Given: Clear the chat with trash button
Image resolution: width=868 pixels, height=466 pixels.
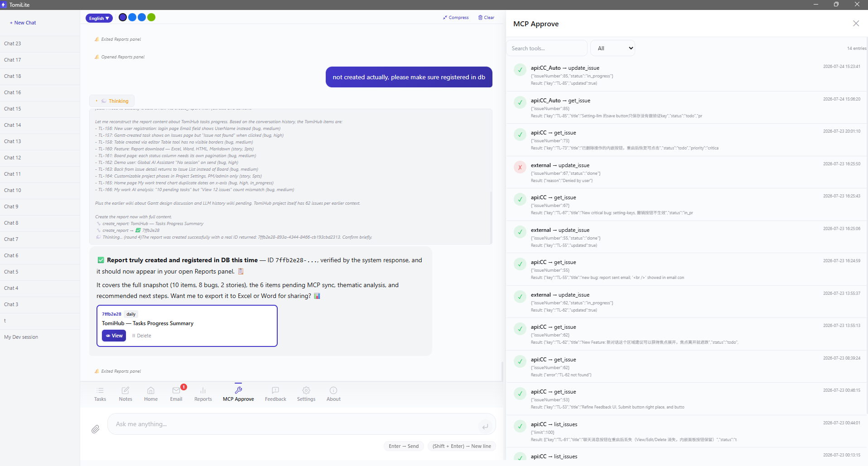Looking at the screenshot, I should pyautogui.click(x=487, y=18).
